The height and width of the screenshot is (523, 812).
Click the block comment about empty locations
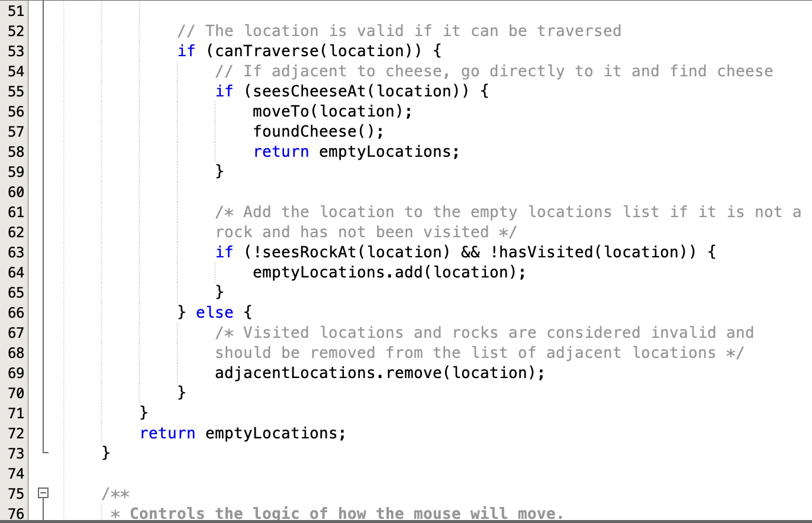[x=414, y=222]
